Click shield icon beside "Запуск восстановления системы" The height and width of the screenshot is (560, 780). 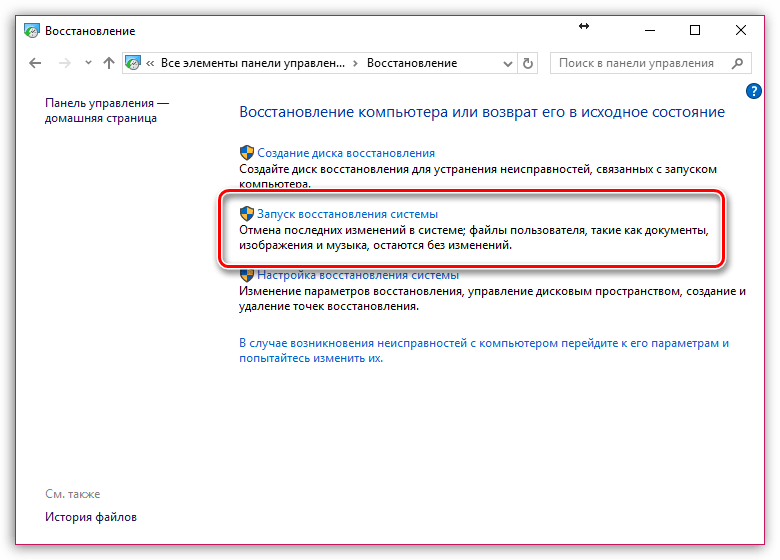247,214
